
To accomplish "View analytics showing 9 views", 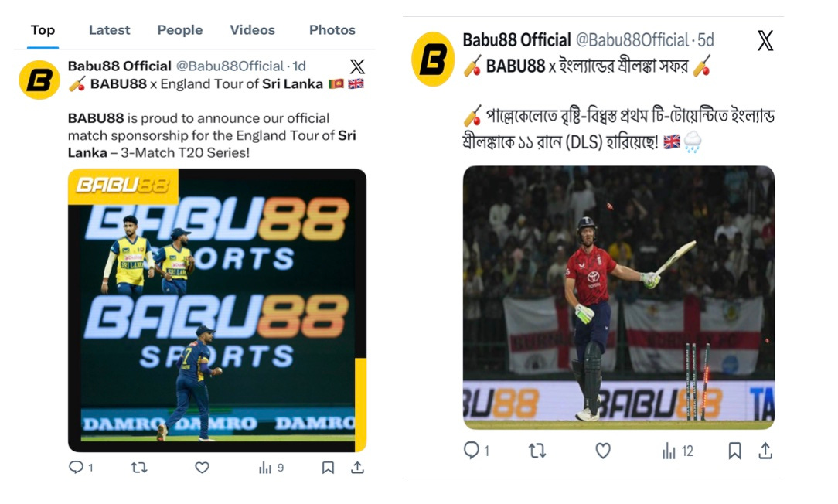I will tap(271, 468).
